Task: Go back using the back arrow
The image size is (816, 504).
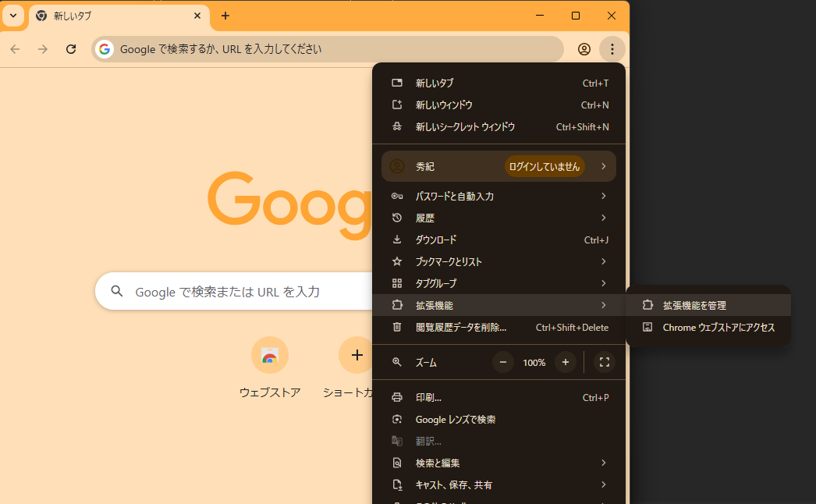Action: [14, 49]
